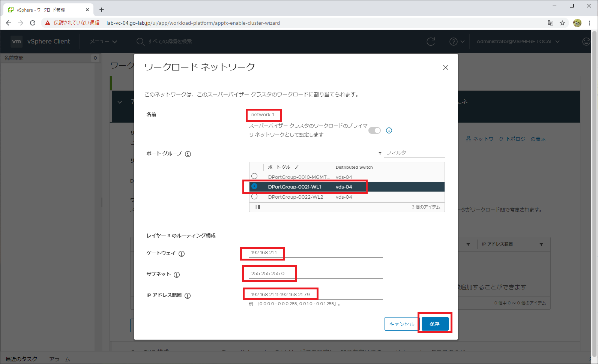The width and height of the screenshot is (598, 364).
Task: Click info icon next to ポート グループ label
Action: [x=188, y=154]
